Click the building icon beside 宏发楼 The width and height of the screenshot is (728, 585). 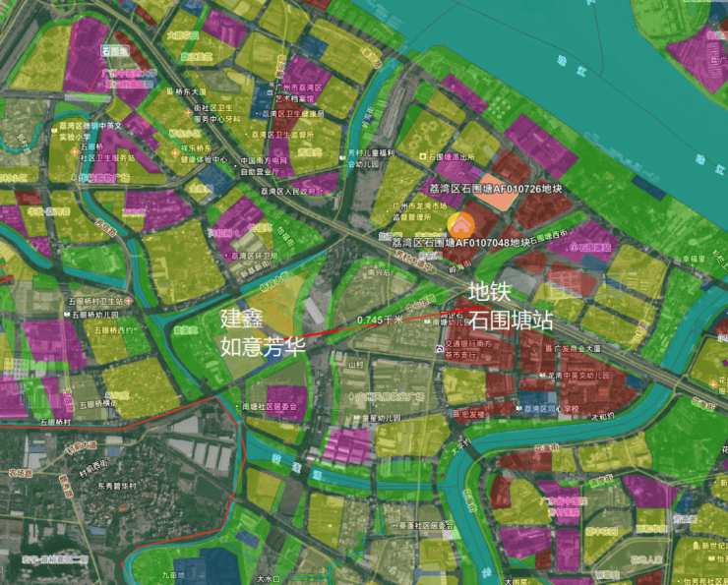pyautogui.click(x=455, y=412)
